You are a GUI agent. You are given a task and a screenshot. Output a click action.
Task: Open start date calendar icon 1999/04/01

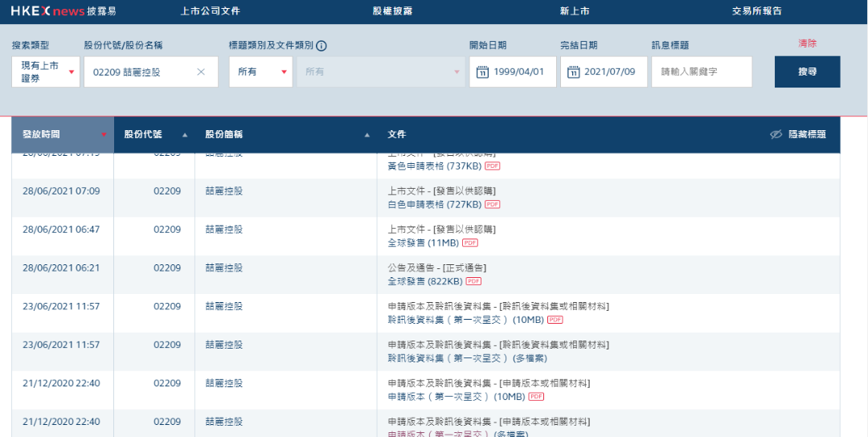coord(482,72)
